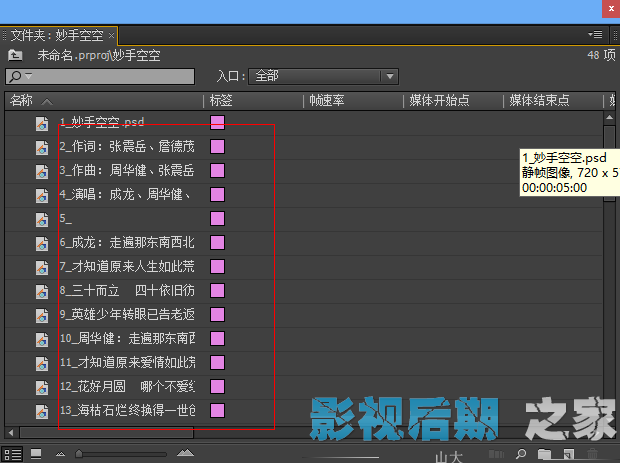
Task: Select the 文件夹: 妙手空空 tab
Action: [x=57, y=36]
